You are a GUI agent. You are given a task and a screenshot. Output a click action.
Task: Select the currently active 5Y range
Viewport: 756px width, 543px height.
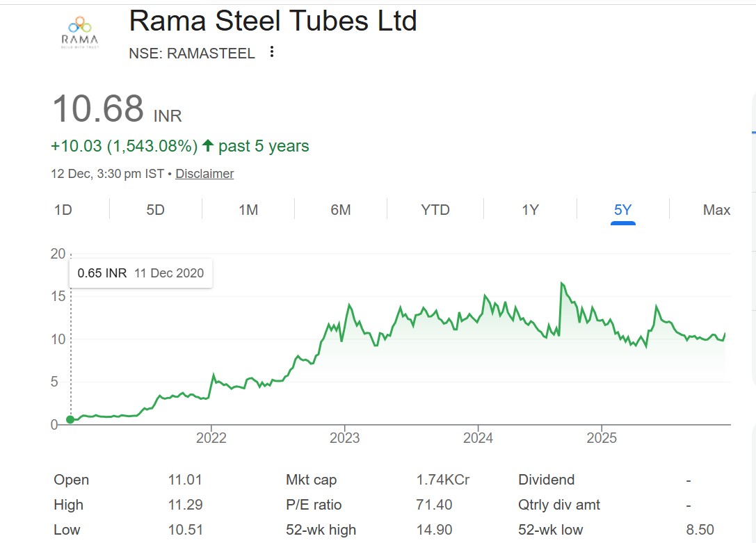point(623,209)
